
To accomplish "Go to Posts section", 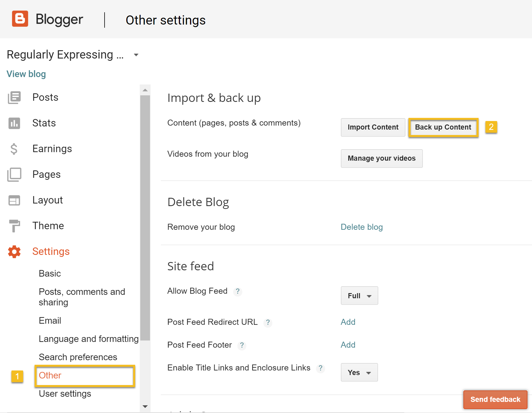I will [x=45, y=97].
